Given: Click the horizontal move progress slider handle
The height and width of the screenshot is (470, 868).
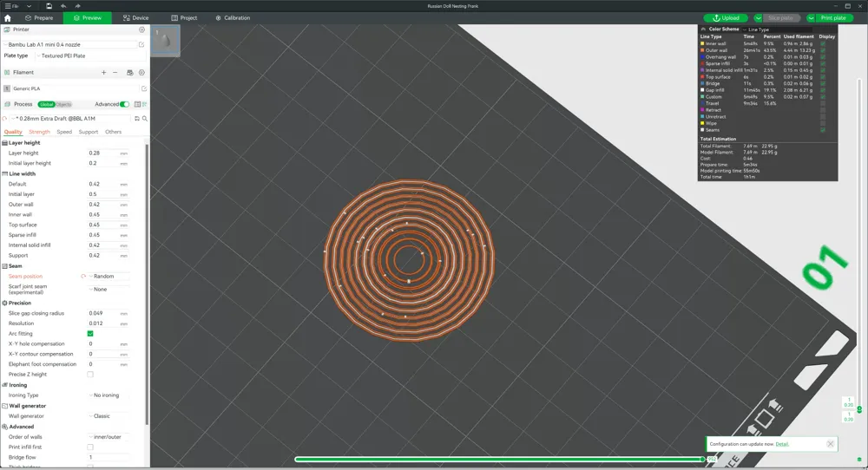Looking at the screenshot, I should pyautogui.click(x=702, y=459).
